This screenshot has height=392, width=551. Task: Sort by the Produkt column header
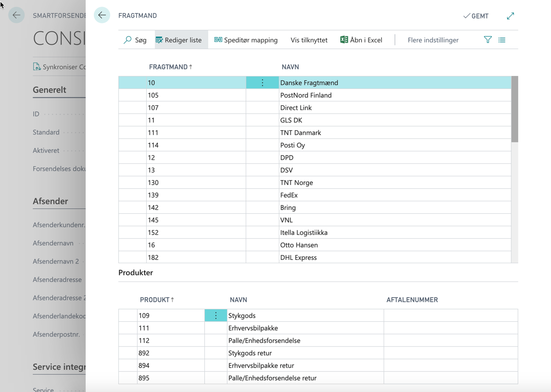[157, 300]
